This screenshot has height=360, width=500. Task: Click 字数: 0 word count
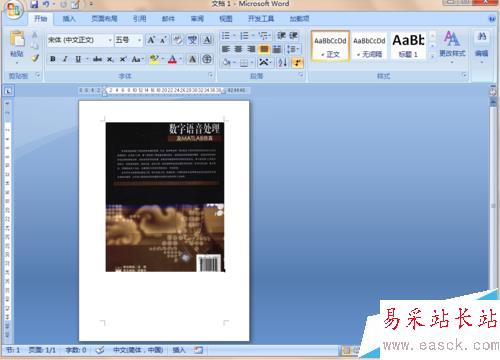tap(76, 350)
